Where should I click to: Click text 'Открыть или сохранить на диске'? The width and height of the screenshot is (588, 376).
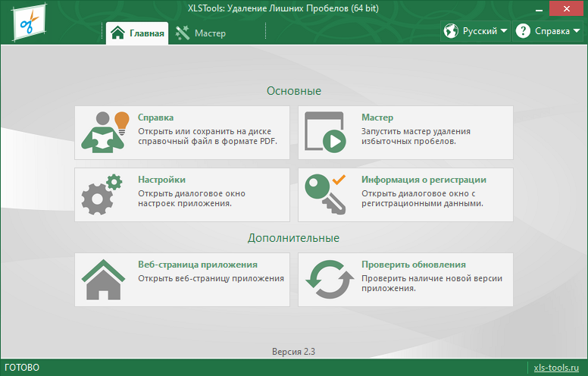tap(205, 131)
